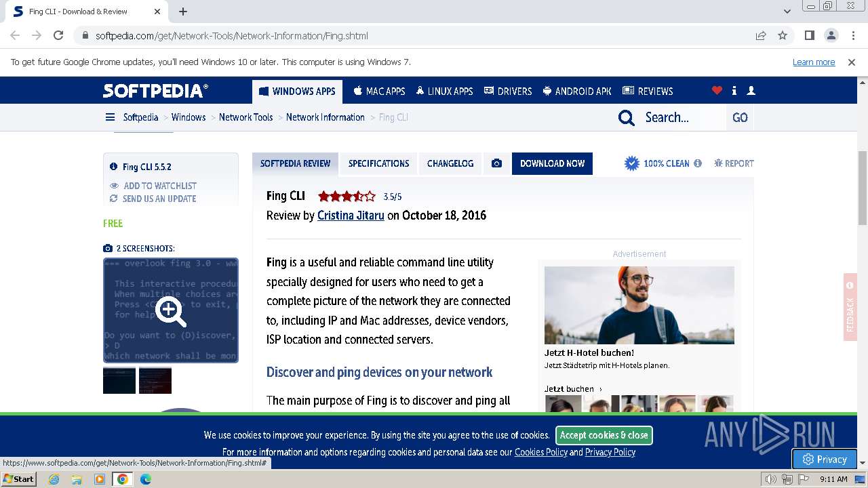Click the Softpedia logo
The height and width of the screenshot is (488, 868).
(x=156, y=91)
